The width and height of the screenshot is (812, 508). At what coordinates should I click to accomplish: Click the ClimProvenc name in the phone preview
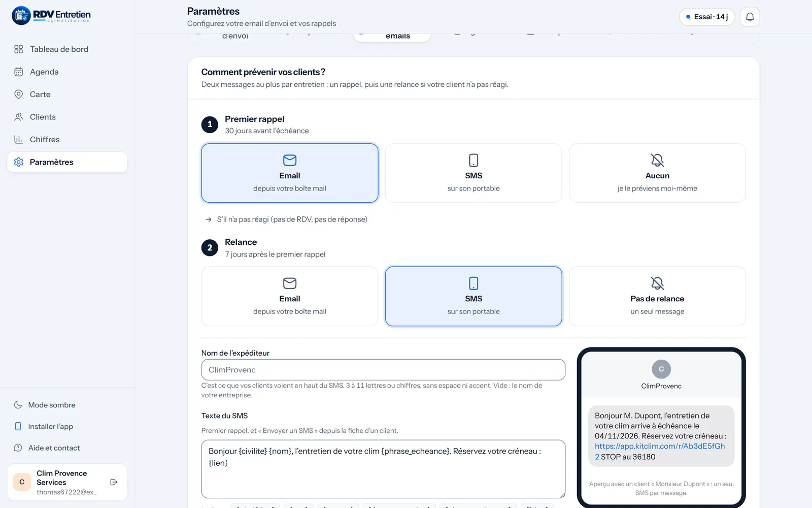661,386
